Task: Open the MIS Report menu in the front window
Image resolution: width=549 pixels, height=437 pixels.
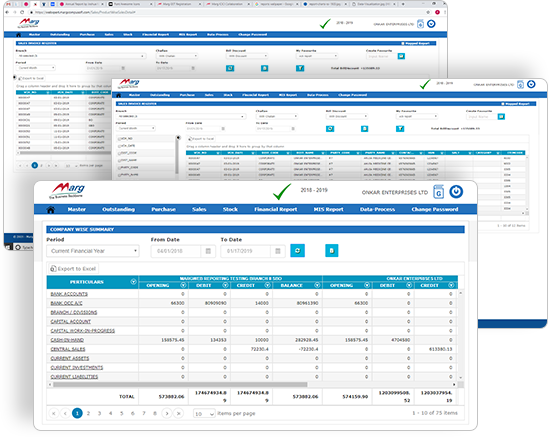Action: point(328,209)
